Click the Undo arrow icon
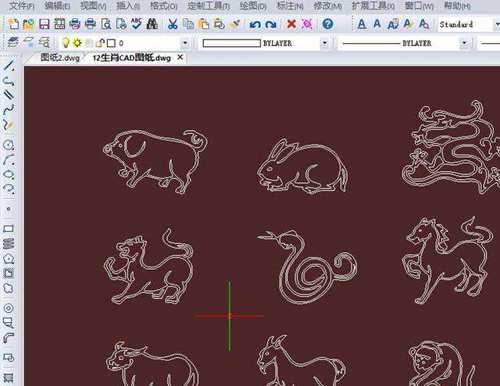 pyautogui.click(x=255, y=24)
